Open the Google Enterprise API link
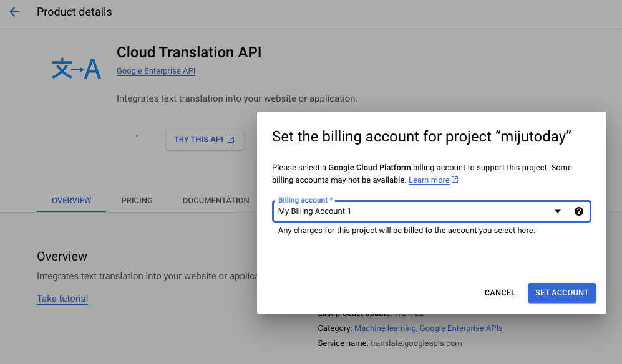 pyautogui.click(x=156, y=71)
